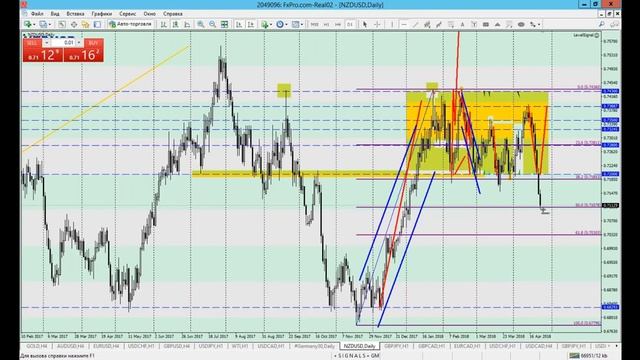640x360 pixels.
Task: Select the cursor arrow tool
Action: click(x=365, y=24)
